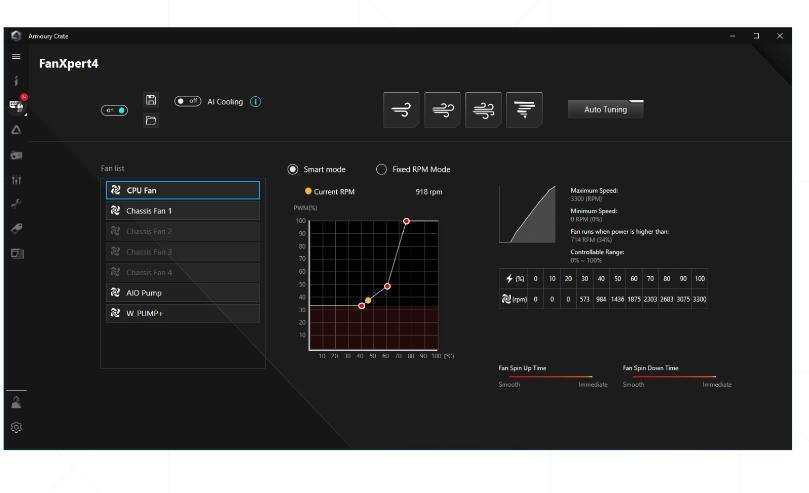This screenshot has width=809, height=493.
Task: Click the middle fan curve point near 50% PWM
Action: (387, 286)
